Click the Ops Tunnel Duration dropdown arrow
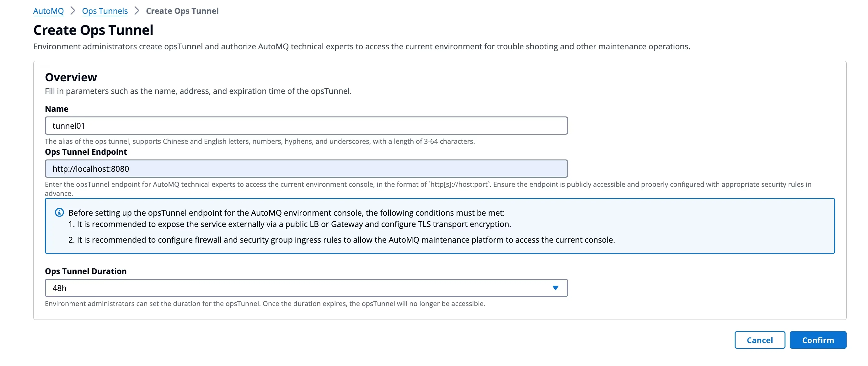Screen dimensions: 868x366 (555, 288)
